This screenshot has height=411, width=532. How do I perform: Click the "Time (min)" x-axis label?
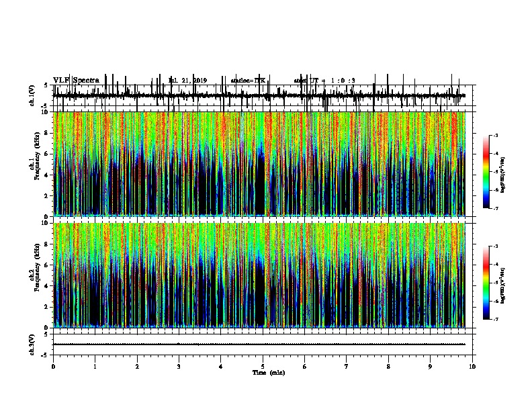point(269,373)
